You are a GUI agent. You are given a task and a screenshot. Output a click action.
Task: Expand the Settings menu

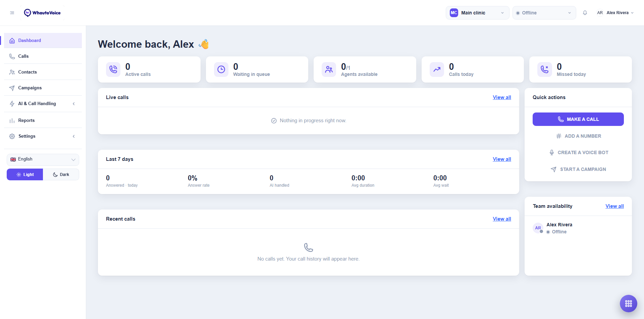43,136
